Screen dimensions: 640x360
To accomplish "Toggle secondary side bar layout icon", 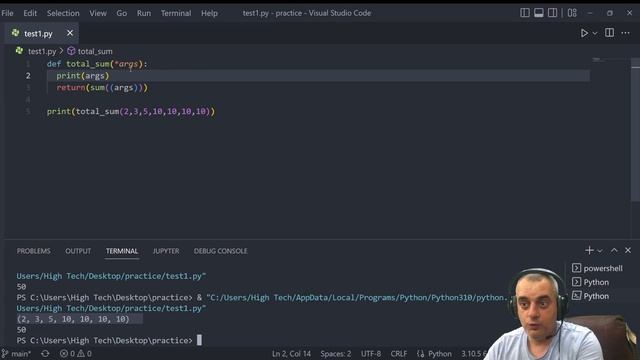I will pos(552,13).
